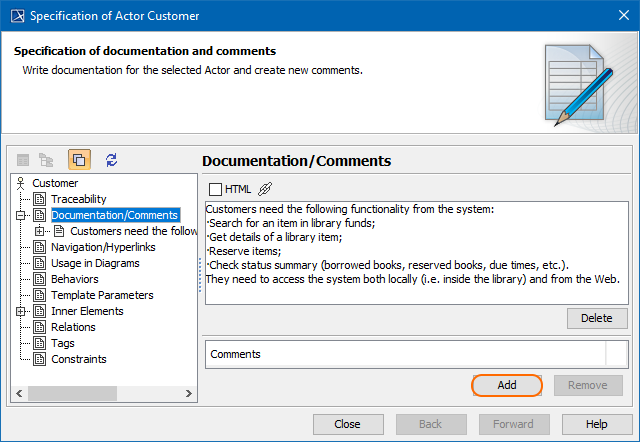Click the grayed table-view toolbar icon

click(23, 159)
